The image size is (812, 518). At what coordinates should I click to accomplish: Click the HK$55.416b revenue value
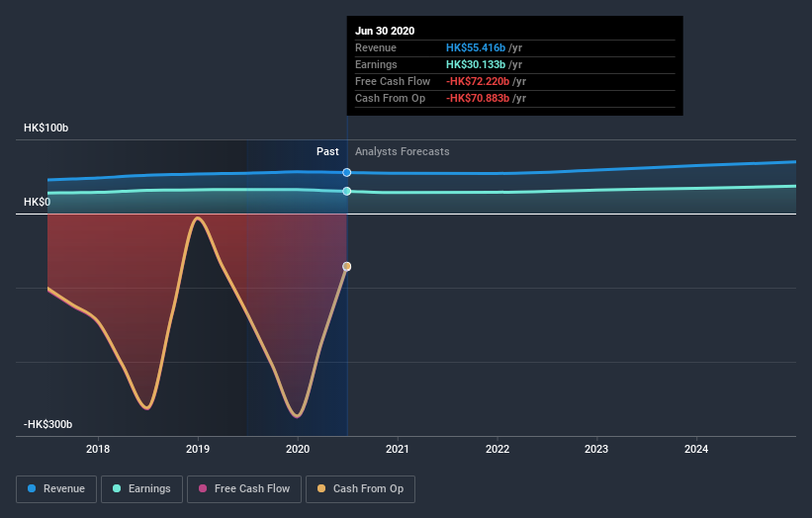tap(476, 47)
